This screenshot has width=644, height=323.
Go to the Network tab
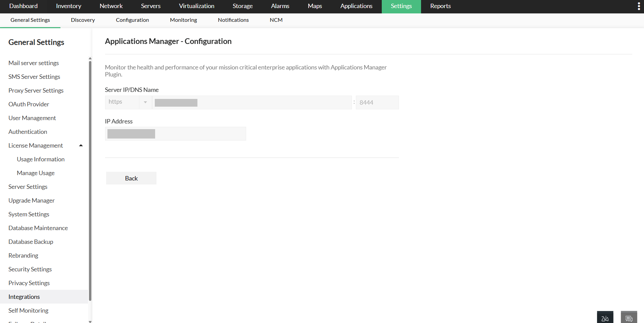[x=111, y=6]
